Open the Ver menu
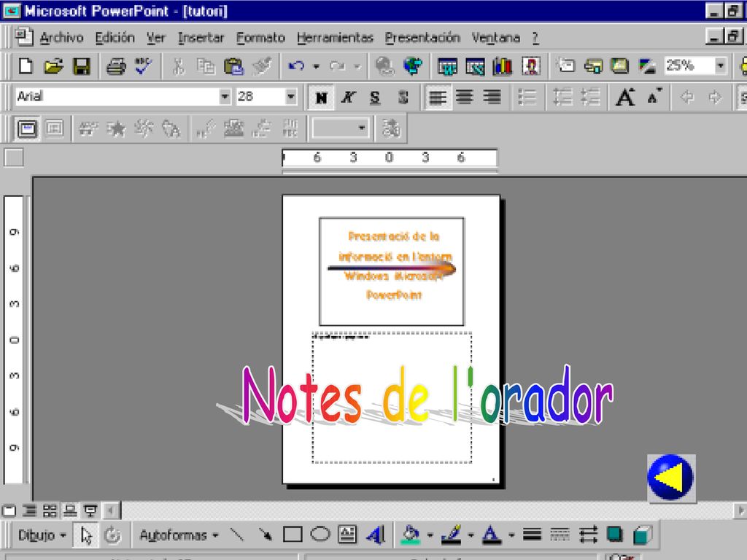This screenshot has width=747, height=560. coord(156,38)
